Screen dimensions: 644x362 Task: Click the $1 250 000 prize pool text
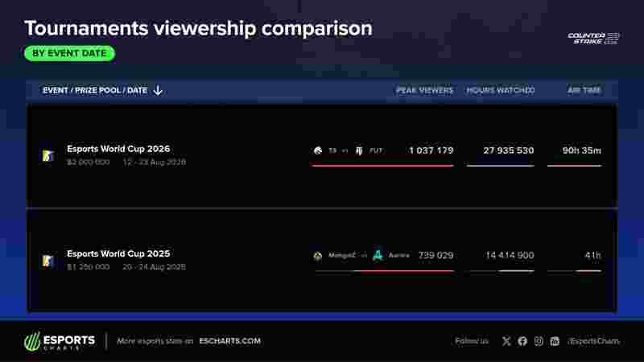(x=89, y=267)
